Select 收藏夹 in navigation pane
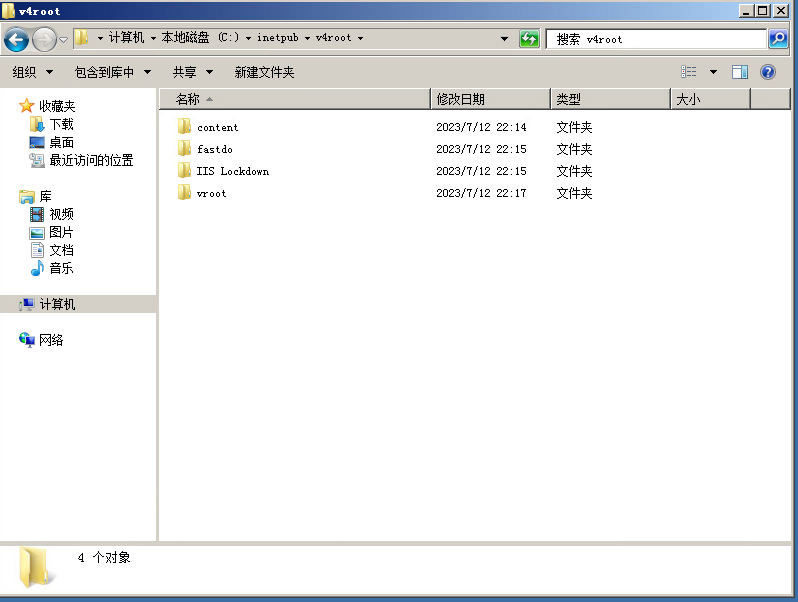 57,106
